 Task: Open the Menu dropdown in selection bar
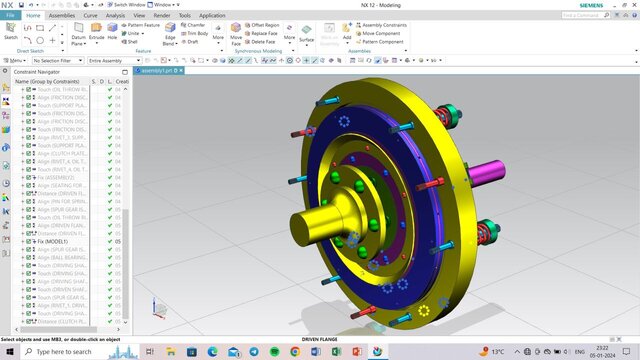[15, 60]
